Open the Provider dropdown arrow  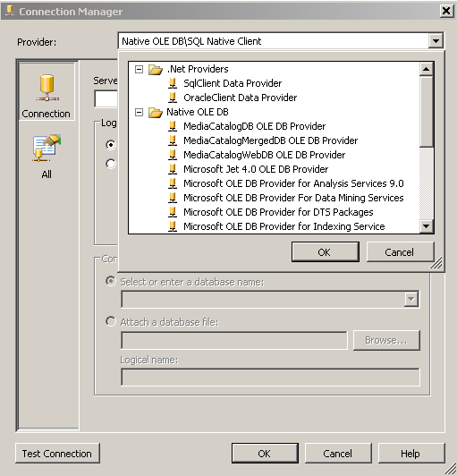point(436,41)
